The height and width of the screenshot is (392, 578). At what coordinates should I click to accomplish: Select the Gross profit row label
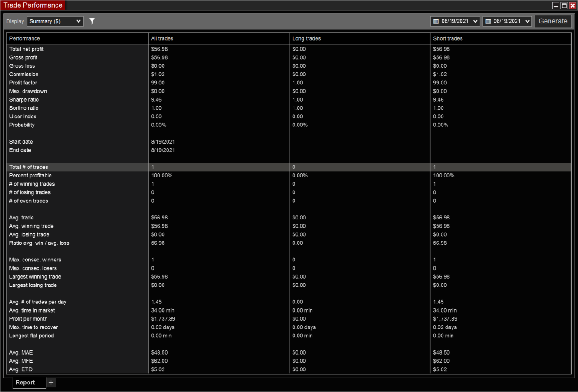point(23,57)
